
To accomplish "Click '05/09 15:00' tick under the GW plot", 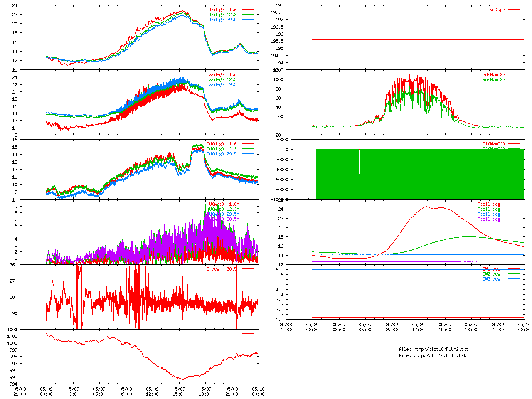I will [x=445, y=327].
